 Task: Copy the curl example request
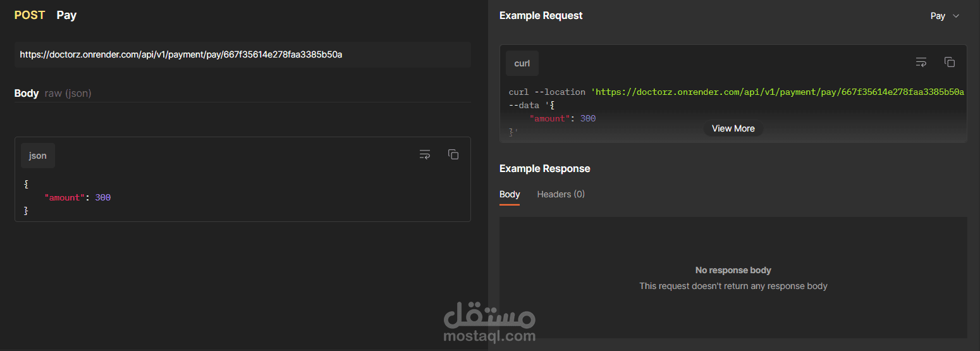tap(950, 62)
